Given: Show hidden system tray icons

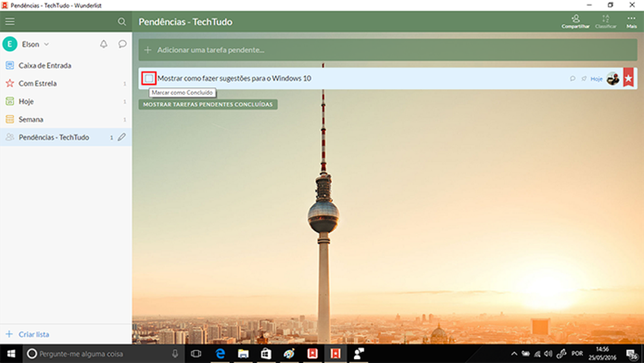Looking at the screenshot, I should pyautogui.click(x=514, y=354).
